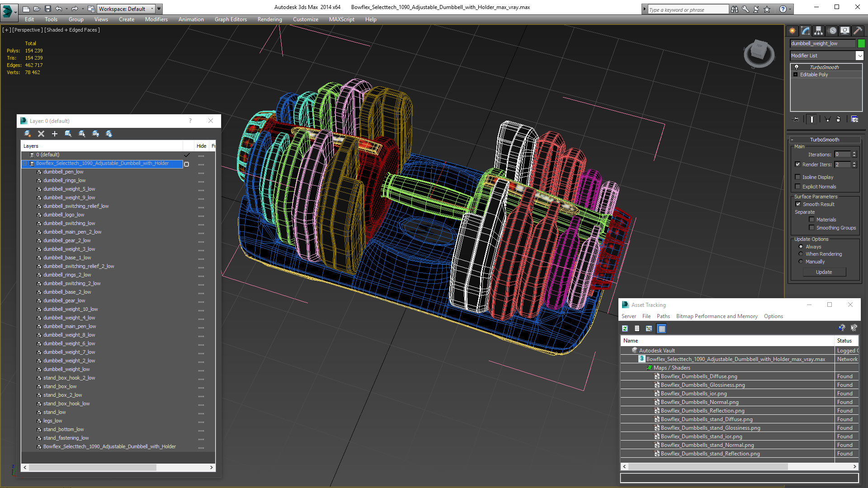Open the Rendering menu
This screenshot has width=868, height=488.
click(269, 19)
